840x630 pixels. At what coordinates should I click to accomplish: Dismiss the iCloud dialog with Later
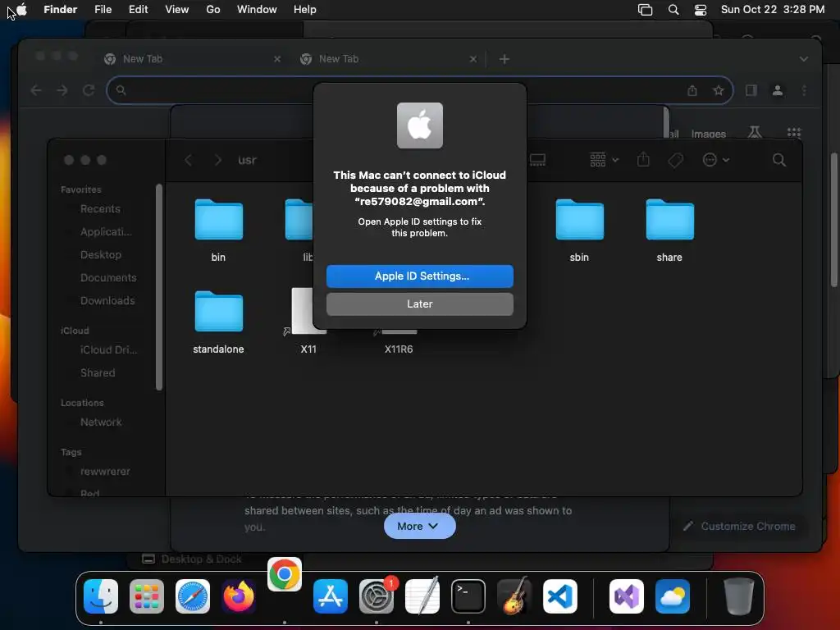coord(419,304)
